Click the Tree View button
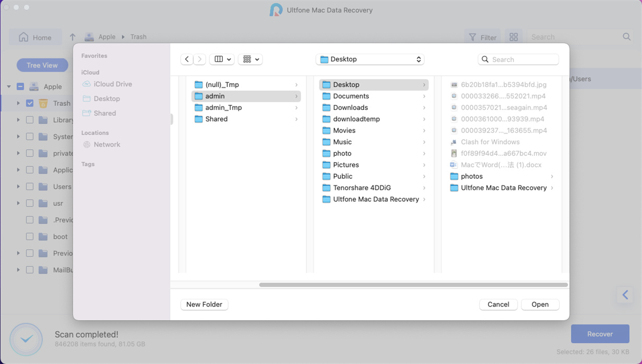Viewport: 642px width, 364px height. [x=42, y=65]
